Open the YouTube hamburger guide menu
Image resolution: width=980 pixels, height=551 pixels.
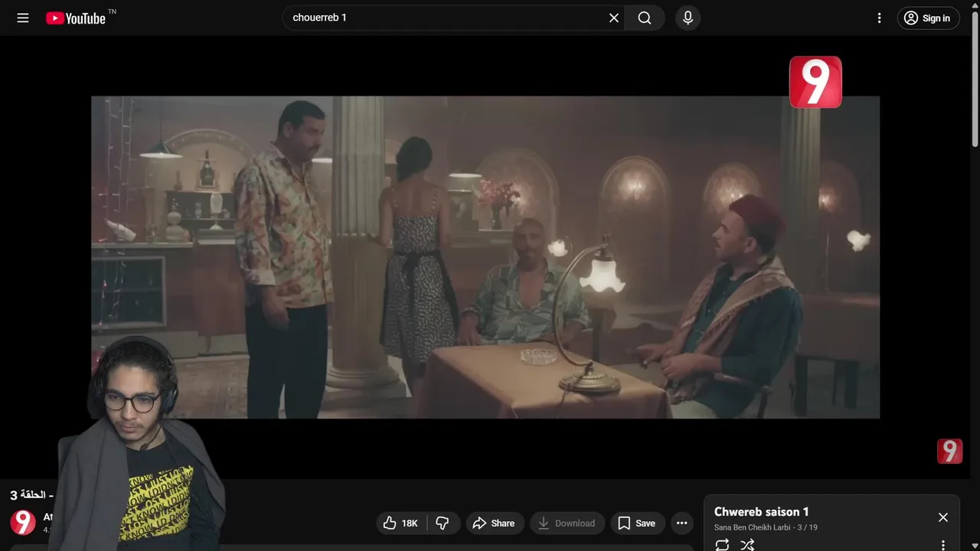point(23,18)
